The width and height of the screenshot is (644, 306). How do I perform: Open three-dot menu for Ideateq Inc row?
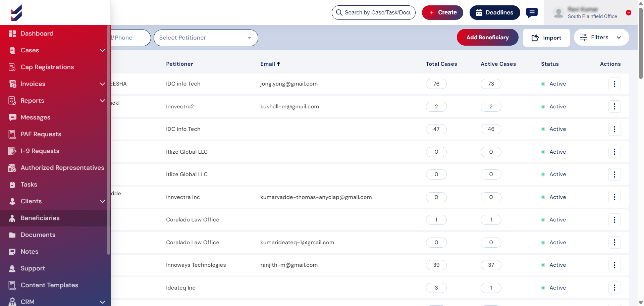tap(614, 288)
